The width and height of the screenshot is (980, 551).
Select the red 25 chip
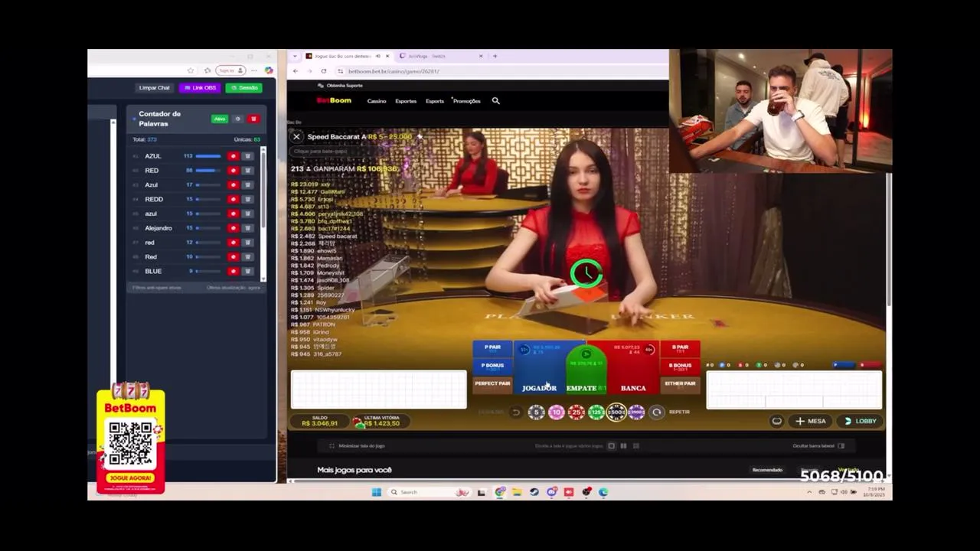point(576,412)
